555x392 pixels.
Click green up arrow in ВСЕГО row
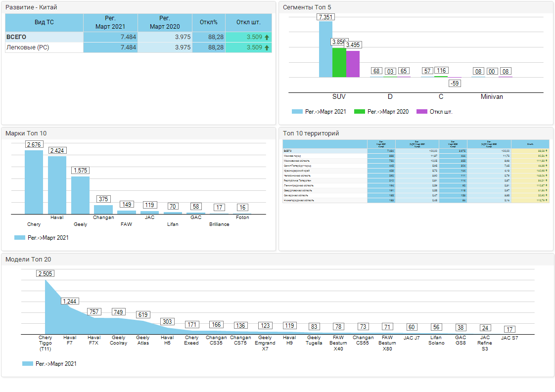tap(267, 37)
